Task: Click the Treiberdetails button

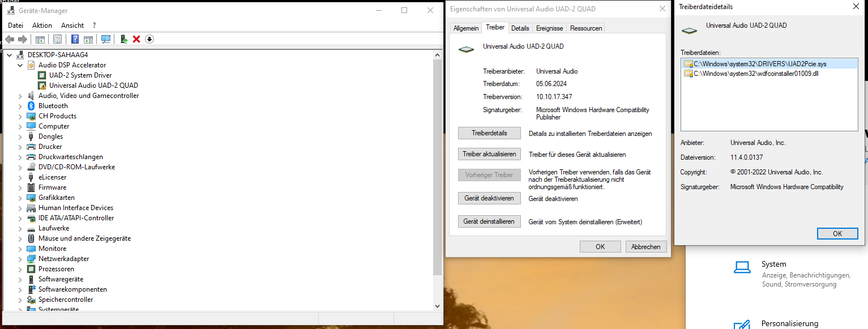Action: [x=490, y=133]
